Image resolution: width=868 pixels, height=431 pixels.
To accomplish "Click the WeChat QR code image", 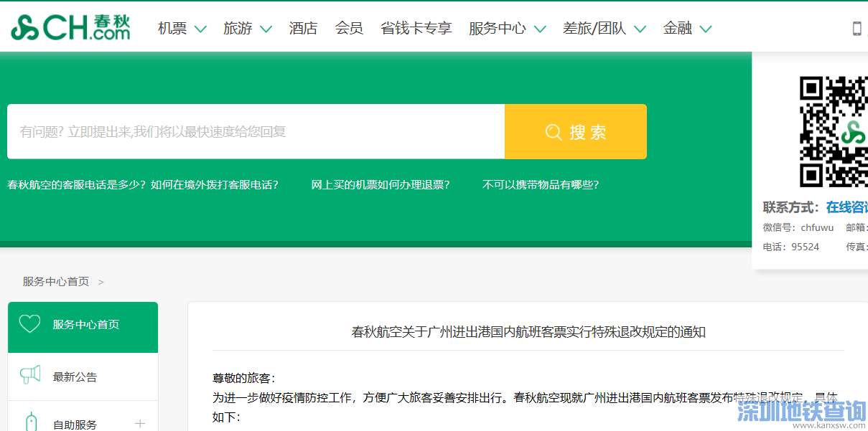I will pyautogui.click(x=834, y=131).
